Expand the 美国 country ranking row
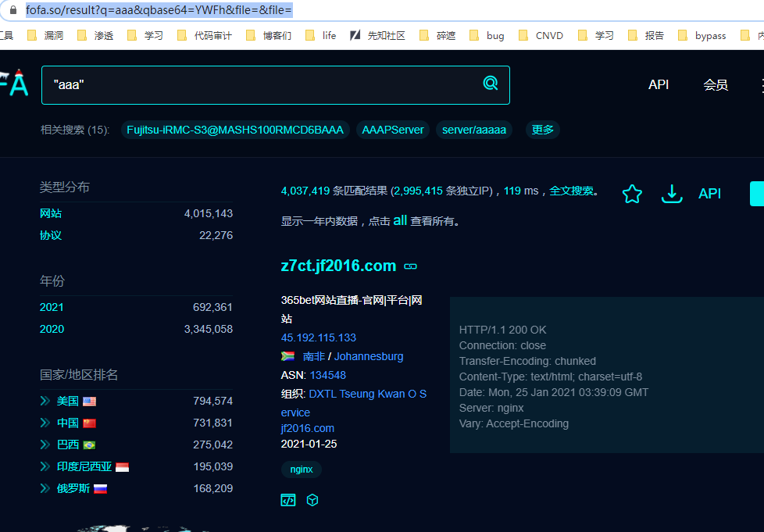The width and height of the screenshot is (764, 532). click(45, 401)
